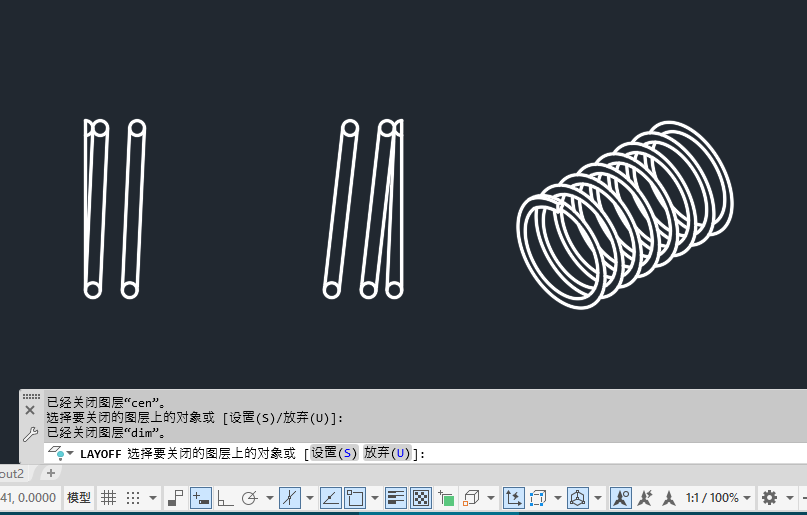Toggle 3D object snap icon

471,498
